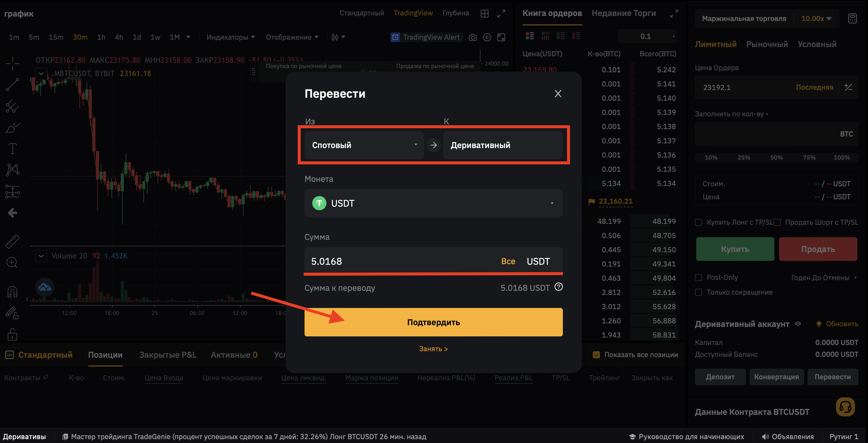This screenshot has height=443, width=868.
Task: Enable Sell Short with TP/SL checkbox
Action: pos(777,223)
